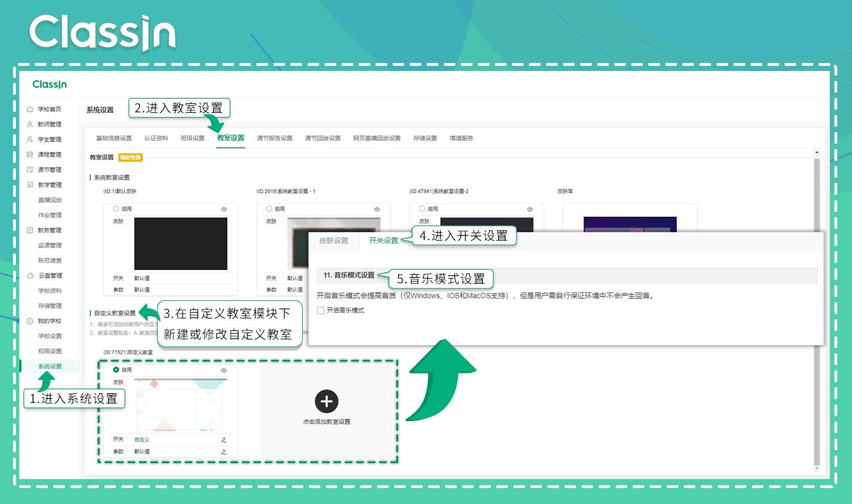The image size is (852, 504).
Task: Select 启用 radio for default skin ID:1
Action: pyautogui.click(x=116, y=209)
